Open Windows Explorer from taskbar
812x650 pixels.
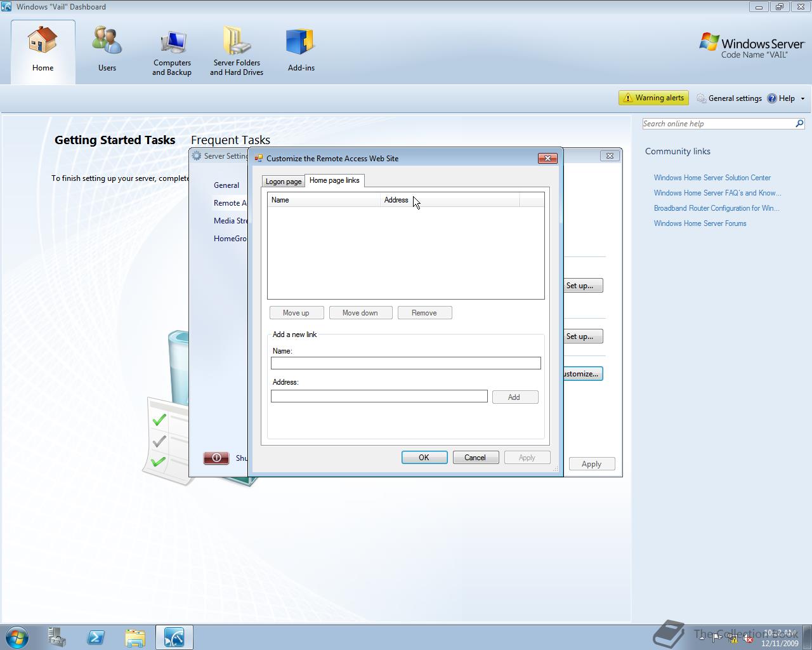click(135, 637)
